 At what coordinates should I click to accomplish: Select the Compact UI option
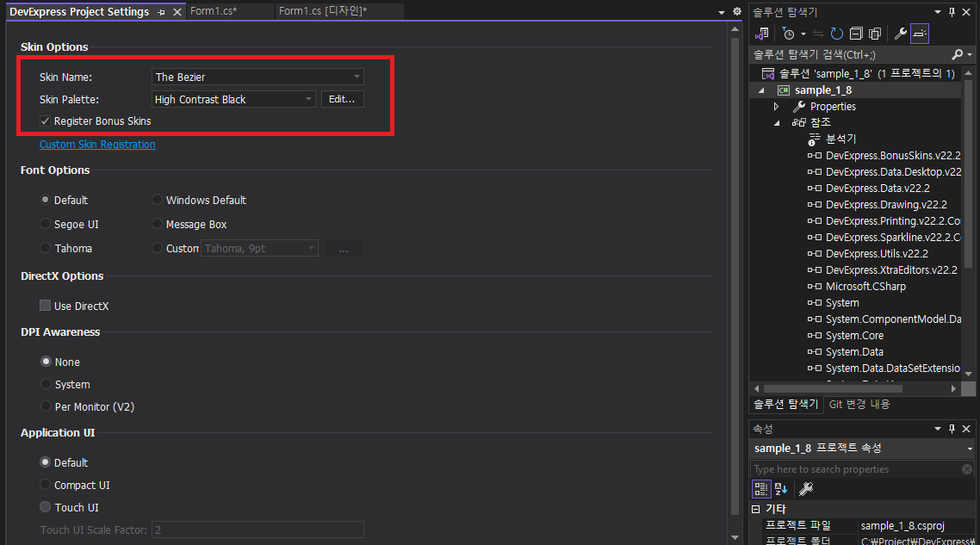click(x=45, y=485)
